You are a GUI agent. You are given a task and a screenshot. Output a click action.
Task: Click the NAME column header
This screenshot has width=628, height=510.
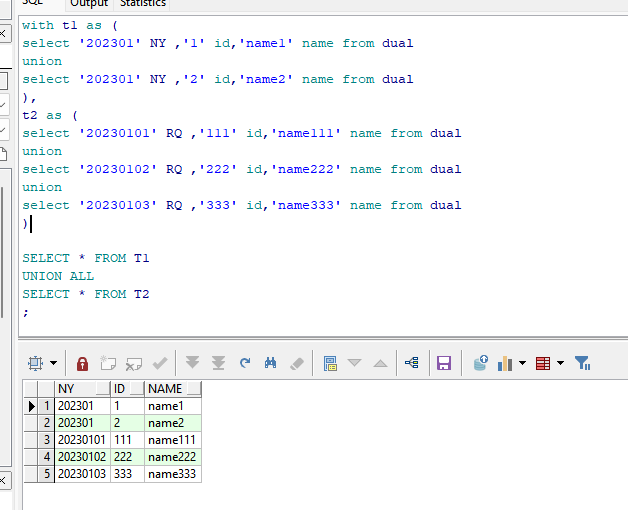[172, 389]
